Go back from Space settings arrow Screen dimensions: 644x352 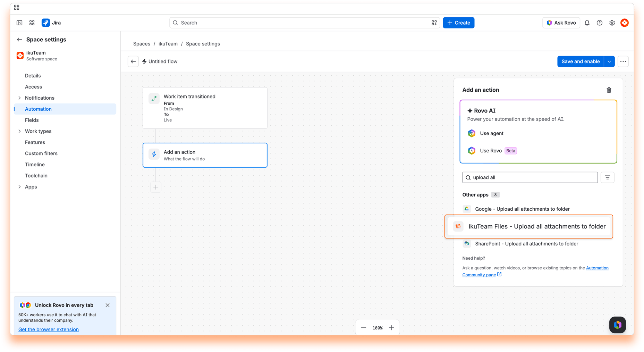[19, 40]
